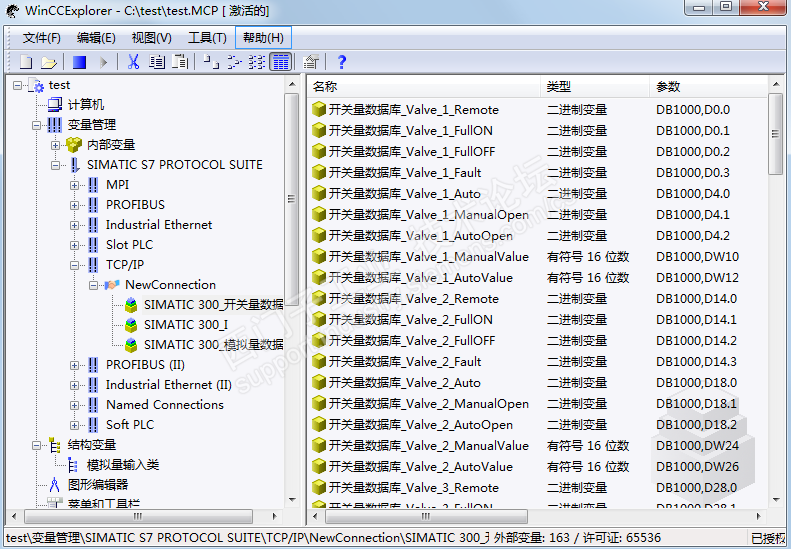Click up arrow of tree pane scrollbar
The image size is (791, 549).
(x=292, y=84)
